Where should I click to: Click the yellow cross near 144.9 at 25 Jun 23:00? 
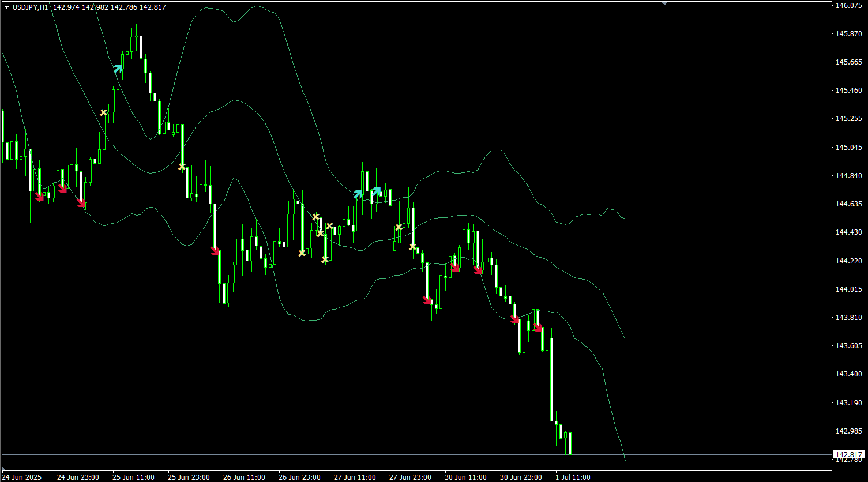(x=182, y=167)
